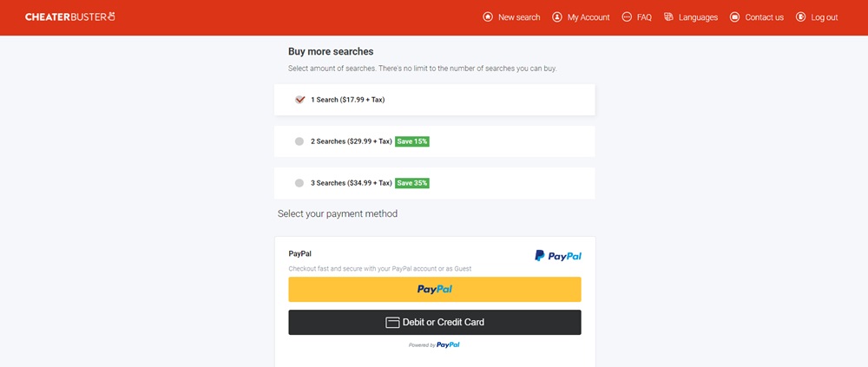Choose the 2 Searches radio button
The width and height of the screenshot is (868, 367).
tap(299, 141)
